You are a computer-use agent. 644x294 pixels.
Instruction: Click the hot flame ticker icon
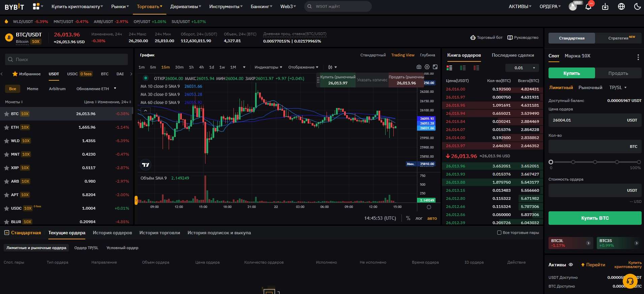point(6,21)
